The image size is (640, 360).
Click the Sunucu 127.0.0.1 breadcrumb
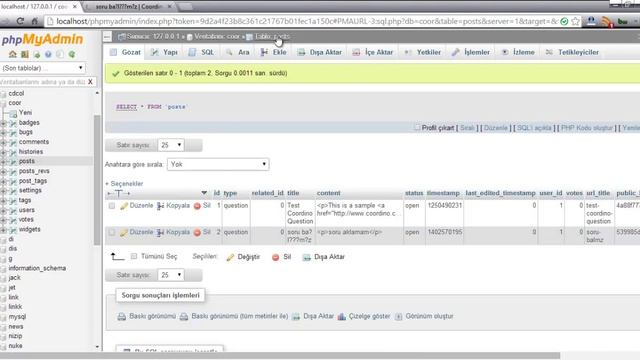pos(149,37)
